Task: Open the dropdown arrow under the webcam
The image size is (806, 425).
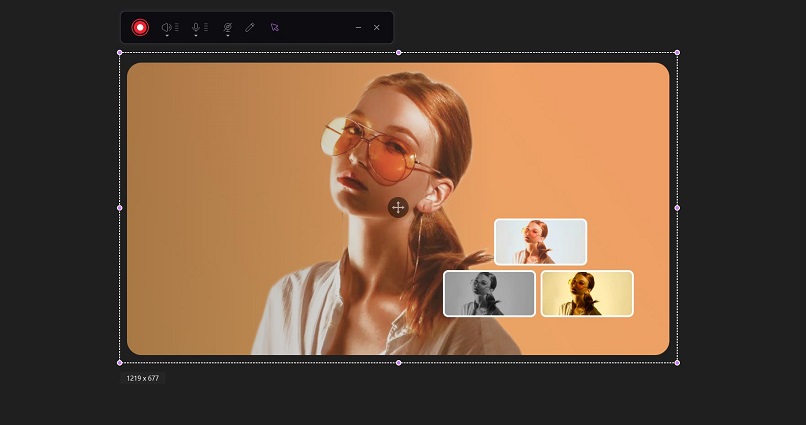Action: [227, 35]
